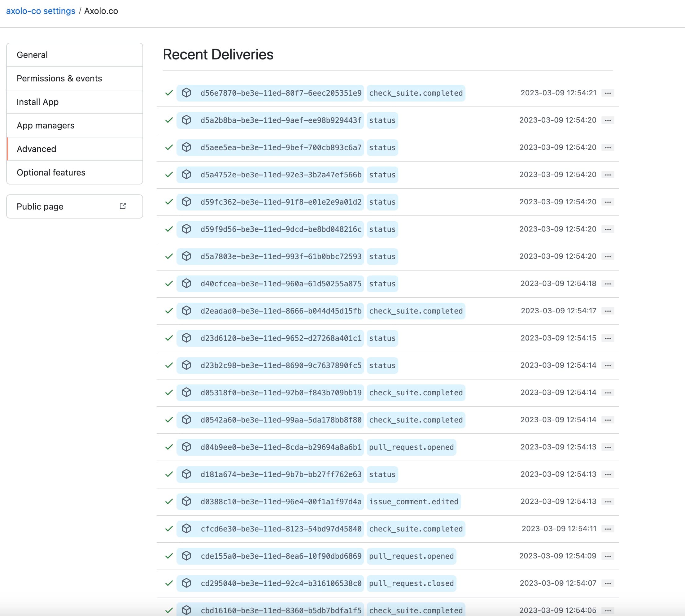Click package icon for delivery d04b9ee0
The image size is (685, 616).
(186, 447)
